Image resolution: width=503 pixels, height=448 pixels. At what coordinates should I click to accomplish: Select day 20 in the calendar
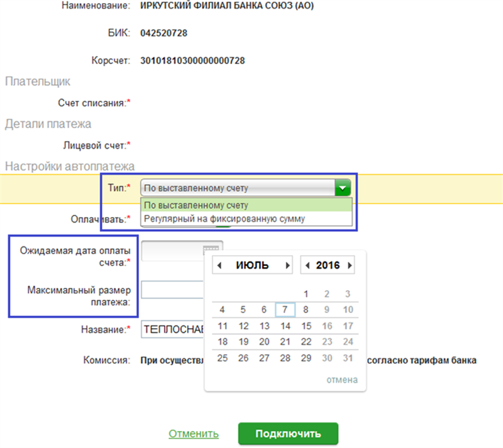pyautogui.click(x=264, y=342)
